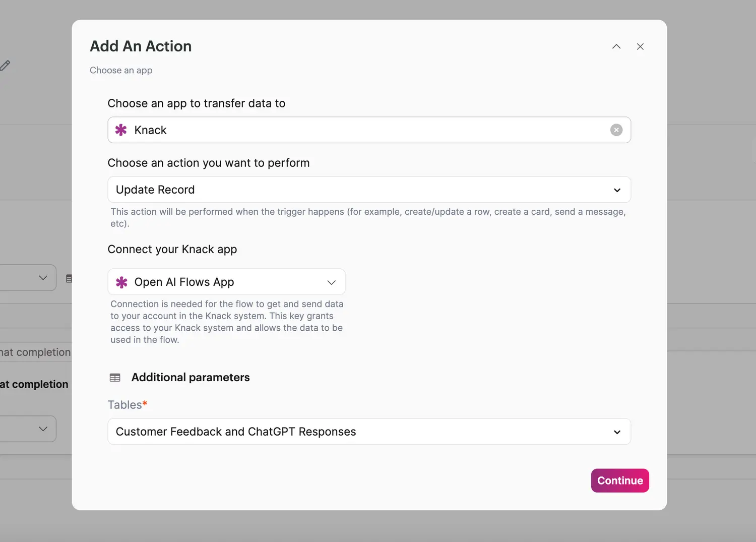The height and width of the screenshot is (542, 756).
Task: Click the Continue button
Action: (x=619, y=480)
